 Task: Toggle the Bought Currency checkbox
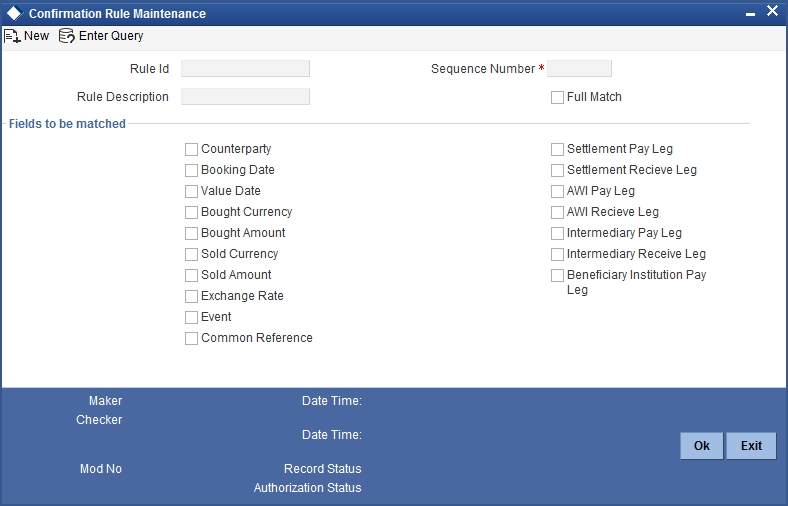point(192,213)
